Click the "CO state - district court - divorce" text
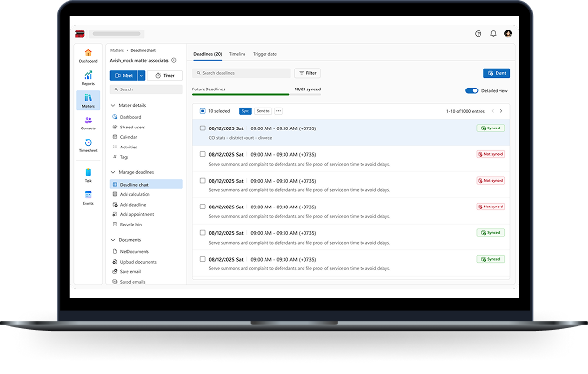 click(241, 138)
